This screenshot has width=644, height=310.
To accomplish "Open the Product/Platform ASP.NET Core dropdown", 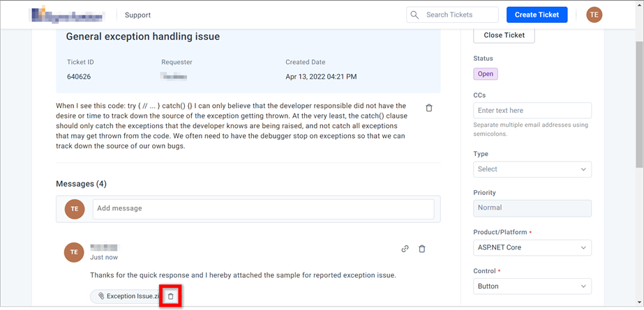I will pos(532,248).
